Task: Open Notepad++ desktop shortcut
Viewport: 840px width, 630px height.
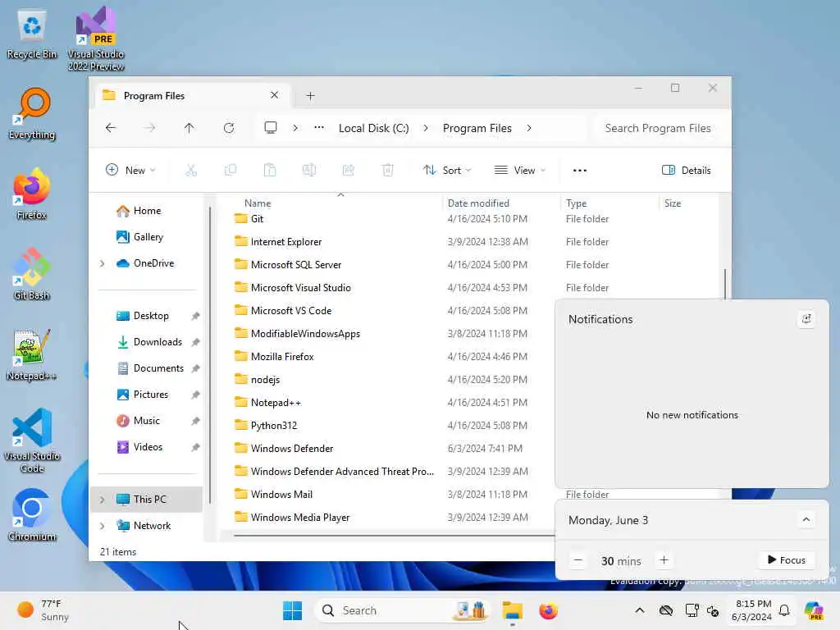Action: coord(32,354)
